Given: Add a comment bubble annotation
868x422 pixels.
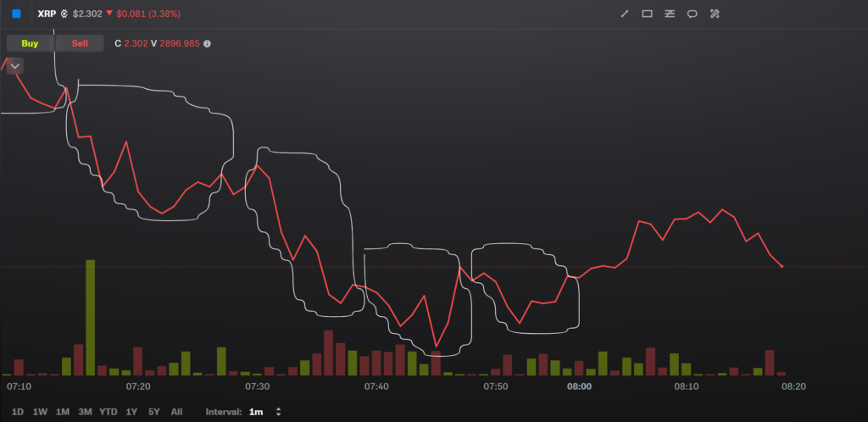Looking at the screenshot, I should (692, 14).
